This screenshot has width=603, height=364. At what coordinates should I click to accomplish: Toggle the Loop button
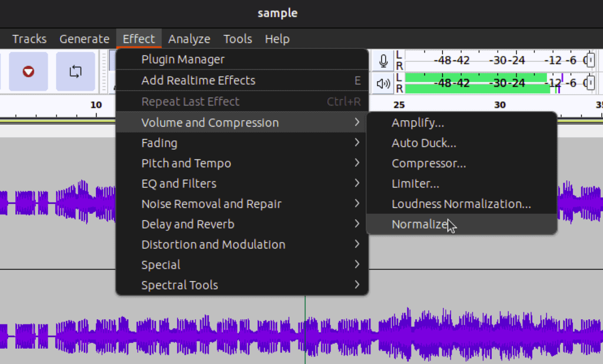[75, 72]
